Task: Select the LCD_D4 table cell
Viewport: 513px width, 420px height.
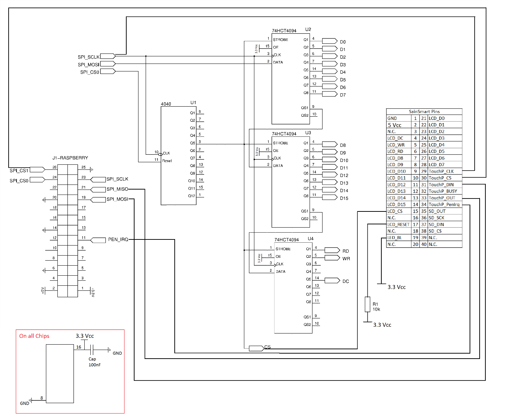Action: 445,145
